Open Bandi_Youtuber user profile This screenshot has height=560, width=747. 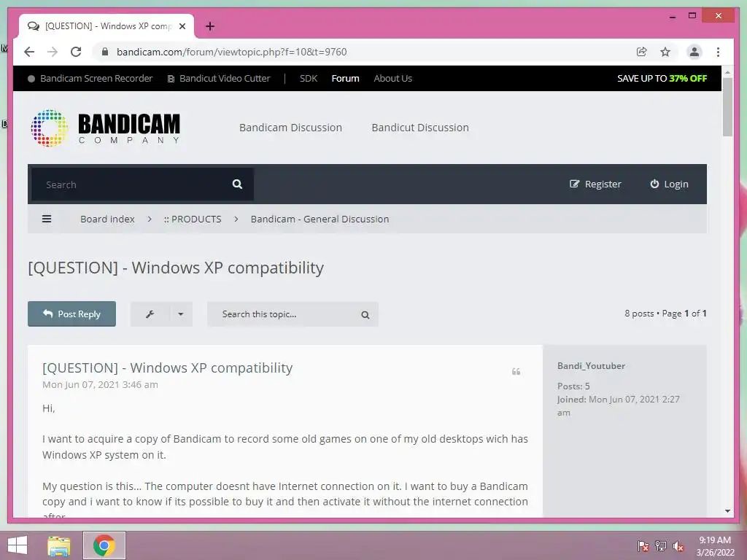click(591, 366)
